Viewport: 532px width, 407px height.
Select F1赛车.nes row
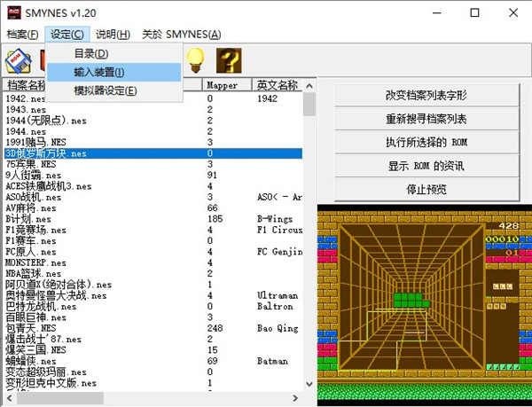153,241
